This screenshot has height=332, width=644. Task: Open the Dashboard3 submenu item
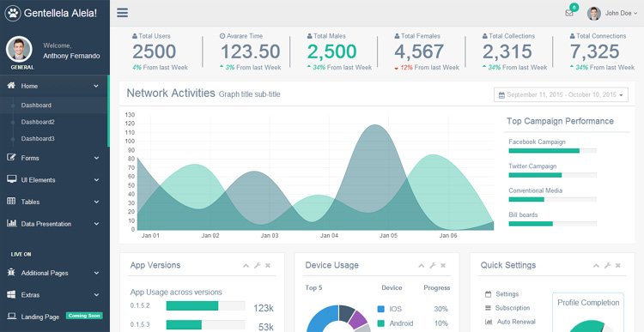click(x=38, y=139)
